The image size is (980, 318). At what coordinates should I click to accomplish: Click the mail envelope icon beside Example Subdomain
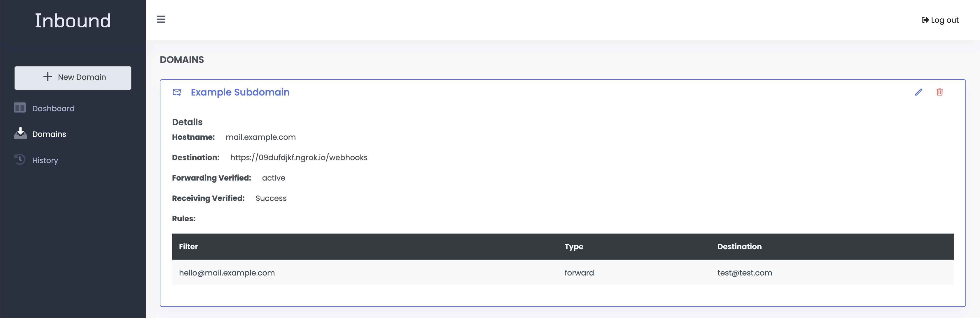click(x=177, y=92)
